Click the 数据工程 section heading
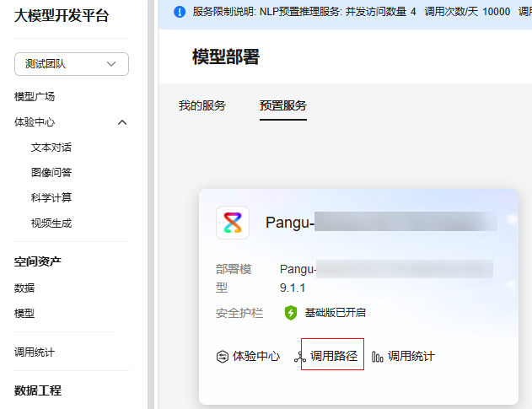This screenshot has height=409, width=532. 38,390
